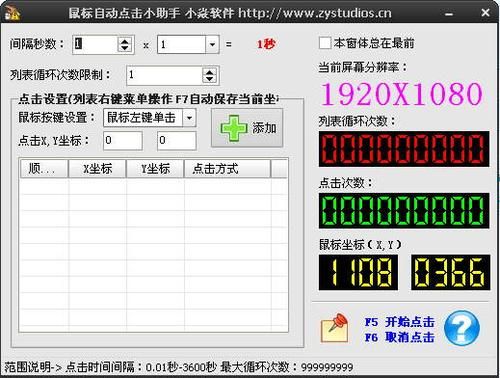Screen dimensions: 500x378
Task: Enable 本窗体总在最前 checkbox
Action: point(325,43)
